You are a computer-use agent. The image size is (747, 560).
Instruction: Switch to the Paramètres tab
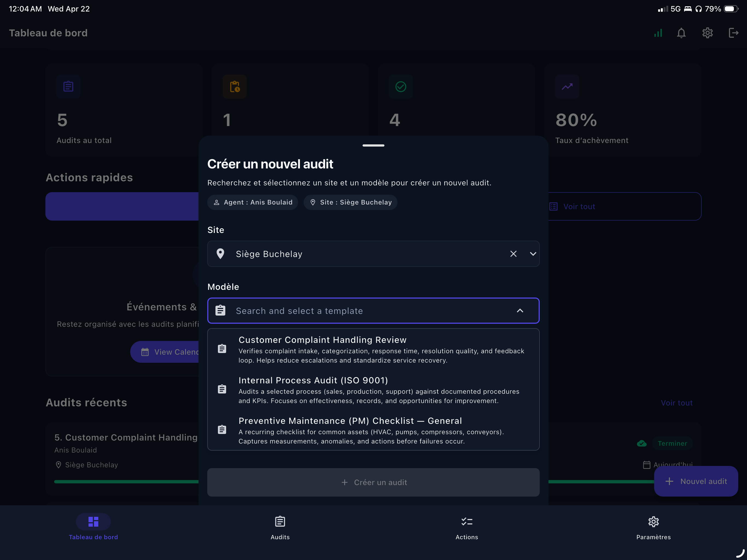tap(653, 527)
